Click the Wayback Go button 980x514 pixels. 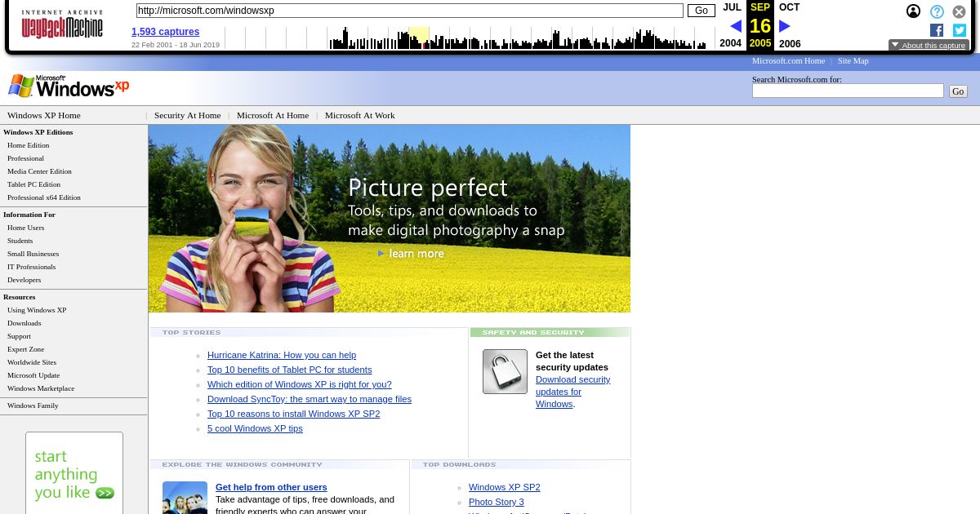click(x=701, y=11)
